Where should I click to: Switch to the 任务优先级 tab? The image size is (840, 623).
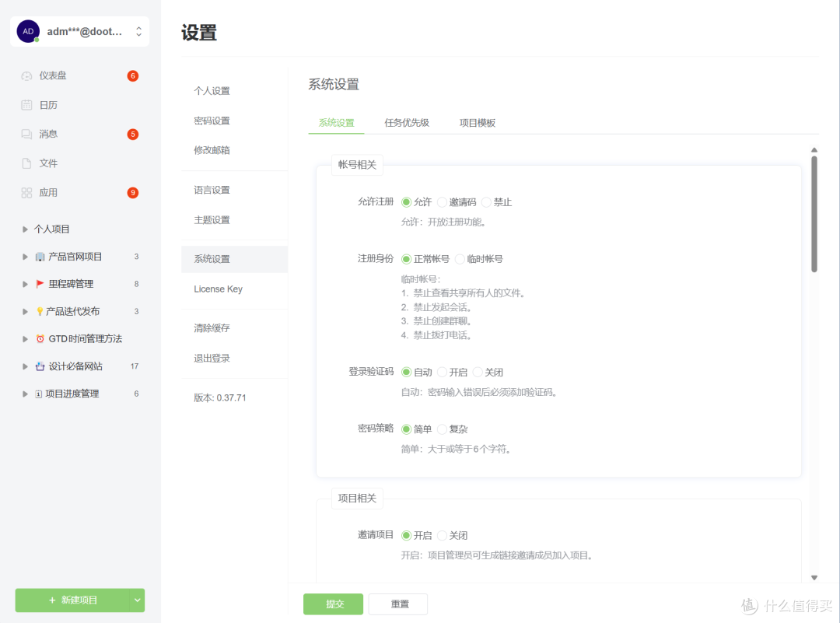pos(407,123)
